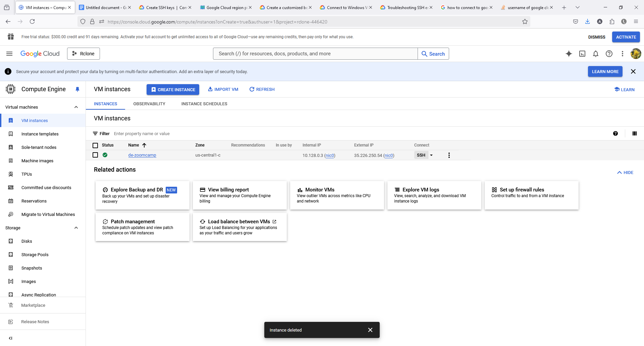Open the Set up firewall rules card
This screenshot has width=644, height=346.
(x=532, y=195)
